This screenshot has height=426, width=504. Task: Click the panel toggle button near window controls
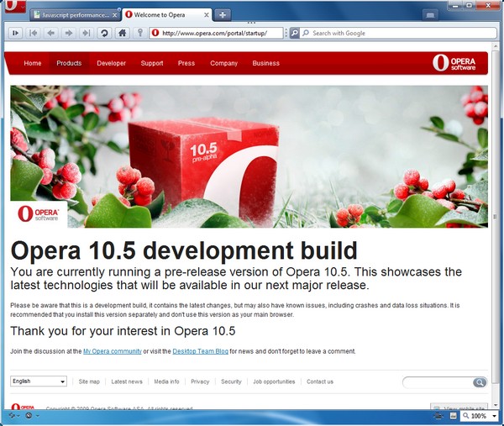click(x=430, y=15)
